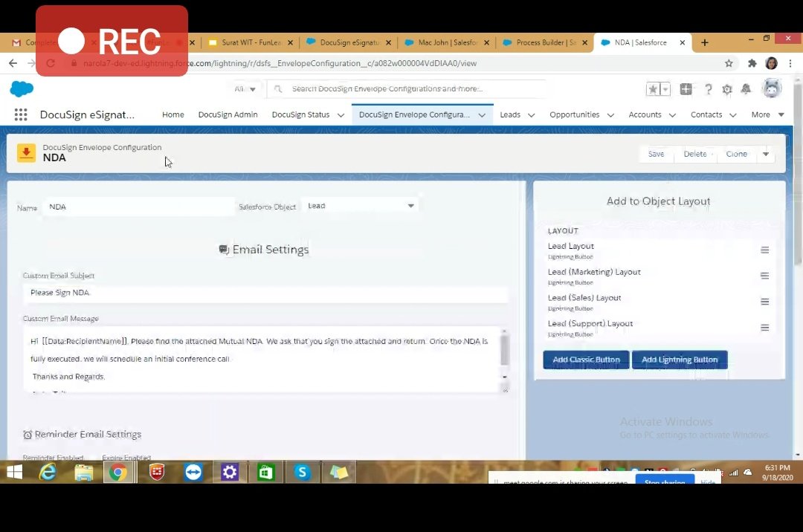Switch to the Surat WIT browser tab
The width and height of the screenshot is (803, 532).
click(251, 42)
